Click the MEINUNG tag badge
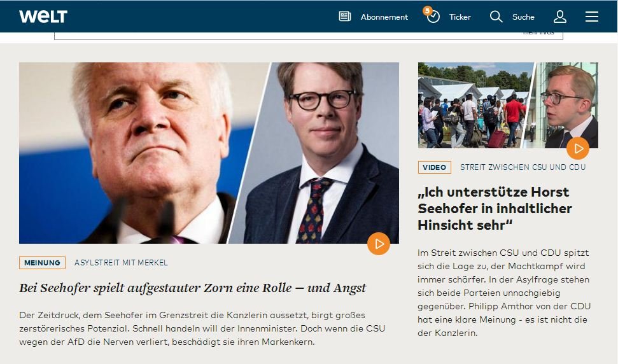The image size is (618, 364). coord(42,263)
